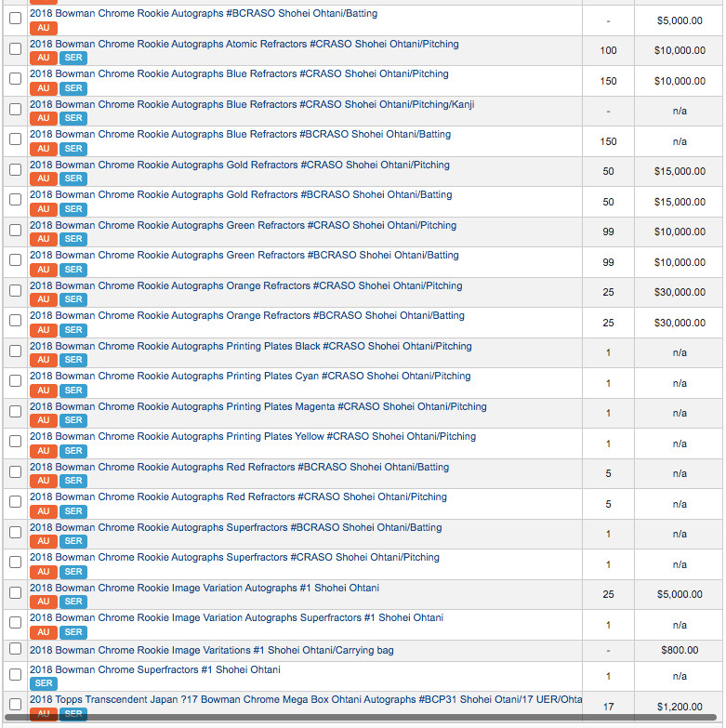
Task: Click SER badge under Orange Refractors #CRASO Pitching
Action: pyautogui.click(x=73, y=299)
